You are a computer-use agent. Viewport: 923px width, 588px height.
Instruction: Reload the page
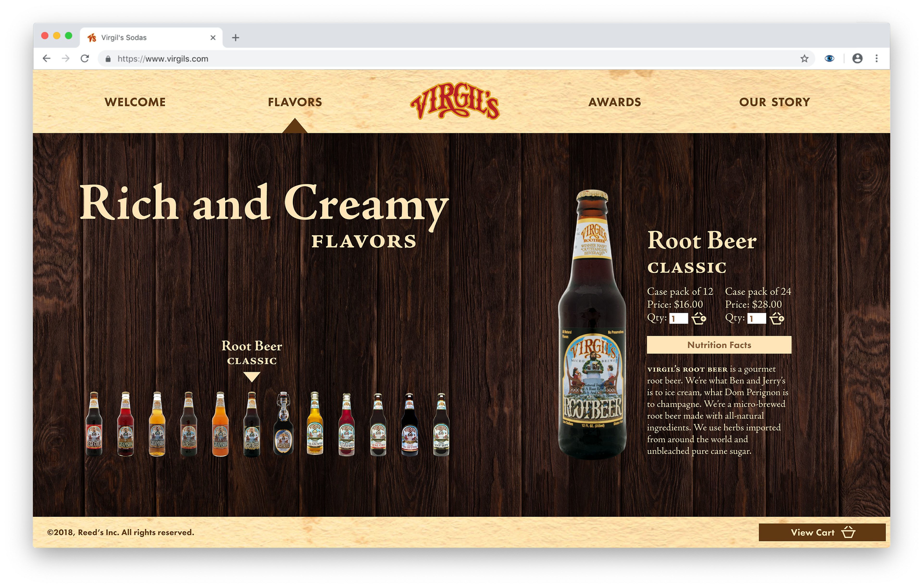click(x=85, y=59)
